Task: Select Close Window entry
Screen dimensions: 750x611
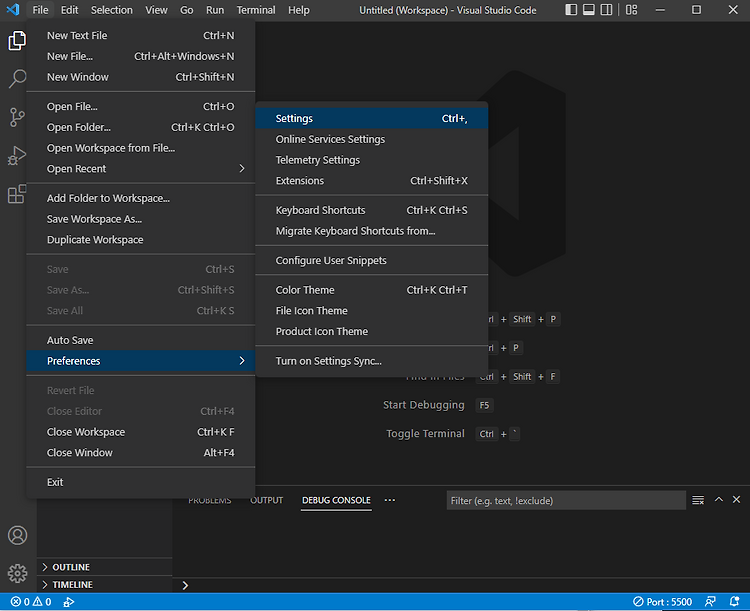Action: click(141, 453)
